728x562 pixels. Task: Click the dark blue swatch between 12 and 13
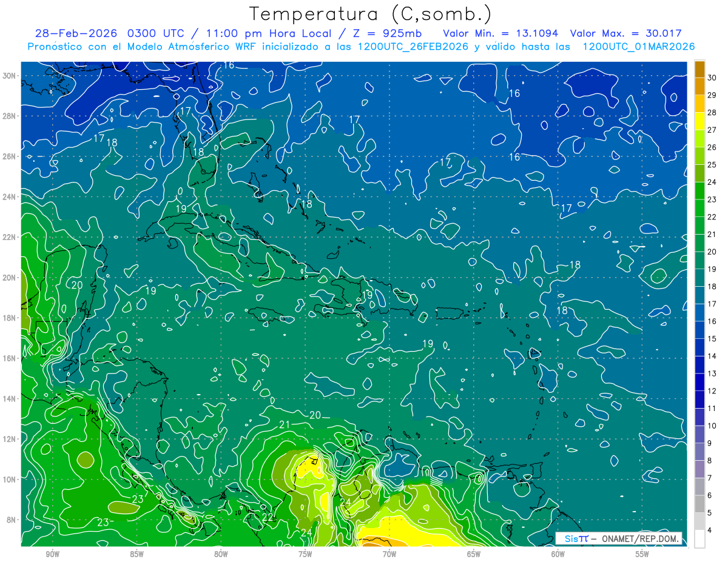click(x=699, y=382)
